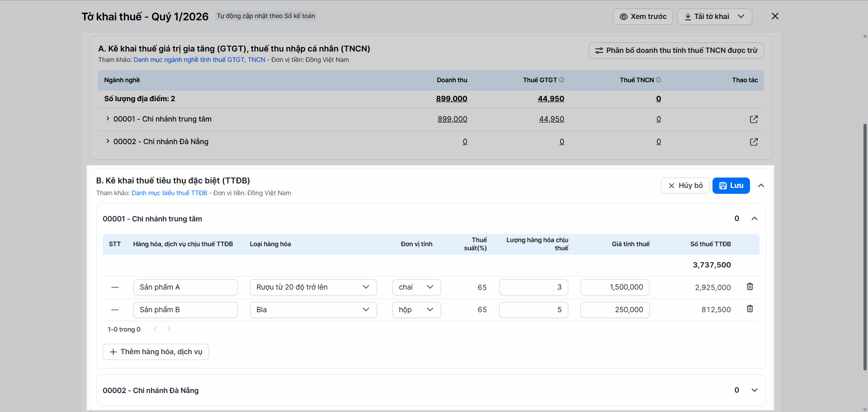Open Chi nhánh trung tâm details link icon
The width and height of the screenshot is (868, 412).
[x=754, y=119]
